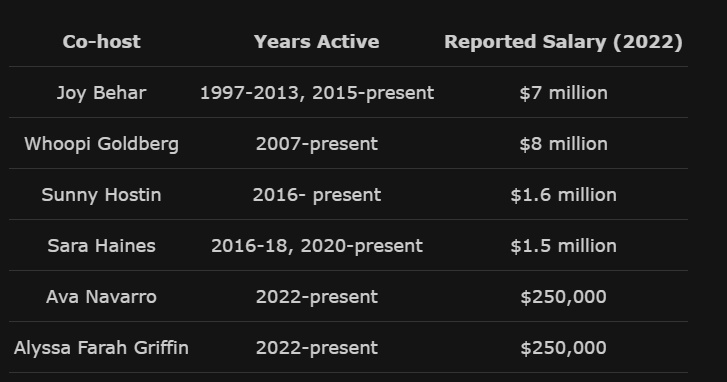Click the $8 million salary cell
727x382 pixels.
563,144
